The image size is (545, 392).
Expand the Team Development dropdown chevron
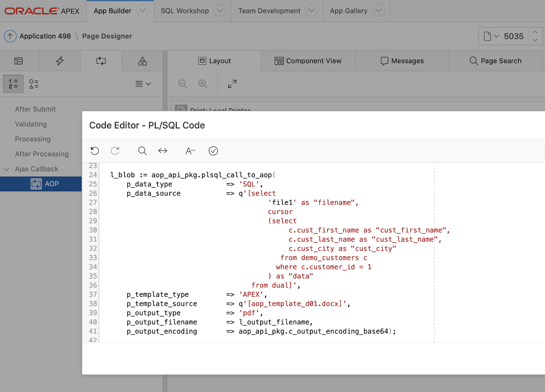[311, 11]
